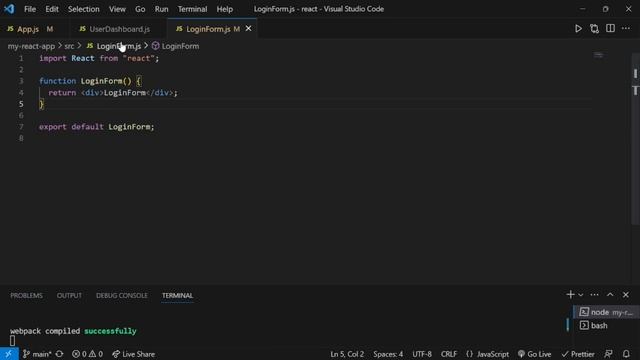Click the Prettier status item

click(578, 354)
